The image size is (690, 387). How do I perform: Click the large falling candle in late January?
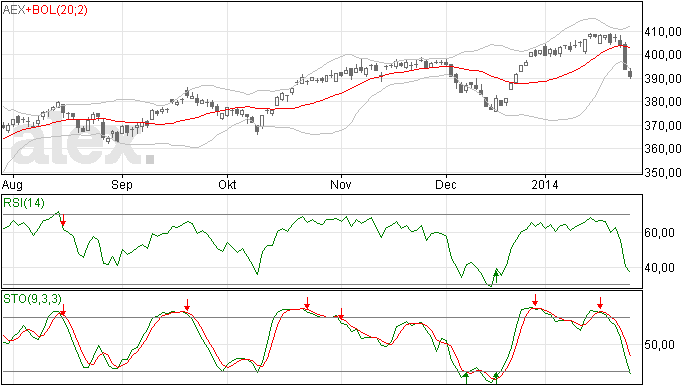coord(625,56)
